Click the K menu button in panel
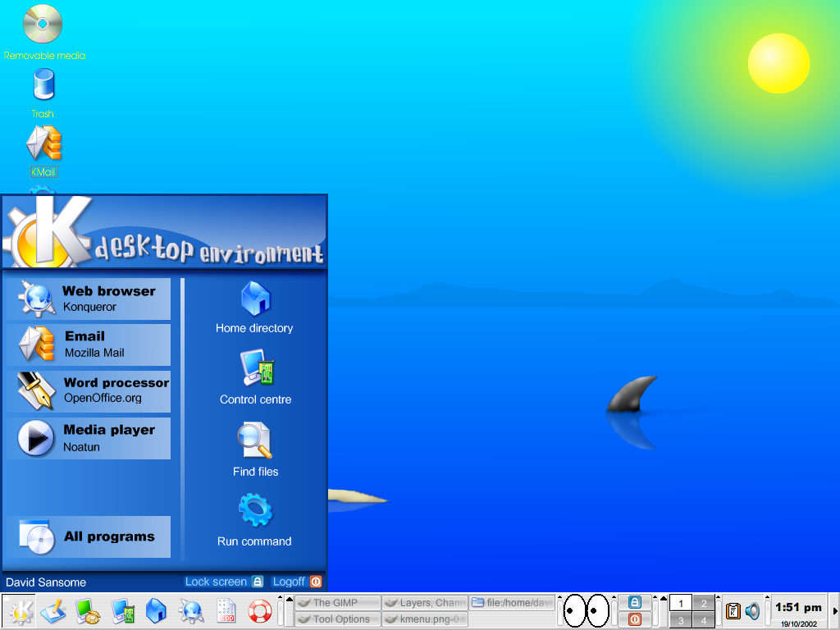Screen dimensions: 840x630 (20, 611)
